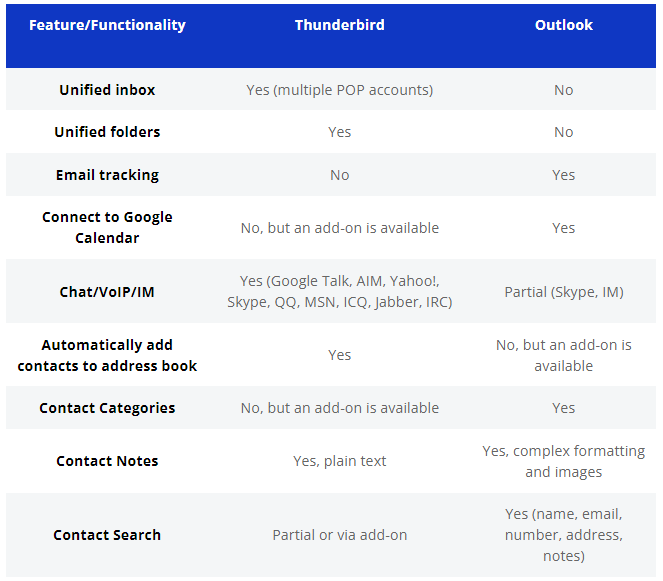Image resolution: width=663 pixels, height=581 pixels.
Task: Select 'Yes, complex formatting and images' cell
Action: (x=564, y=461)
